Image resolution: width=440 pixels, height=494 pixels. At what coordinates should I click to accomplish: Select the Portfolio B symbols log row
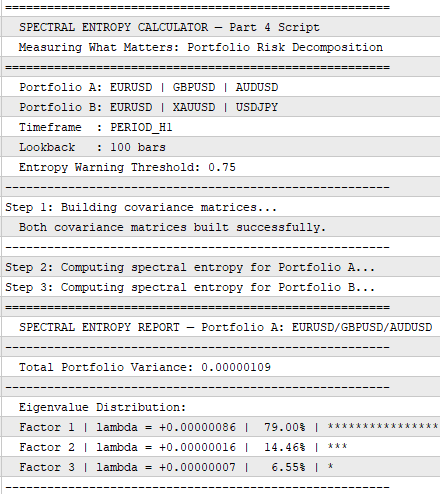(221, 107)
